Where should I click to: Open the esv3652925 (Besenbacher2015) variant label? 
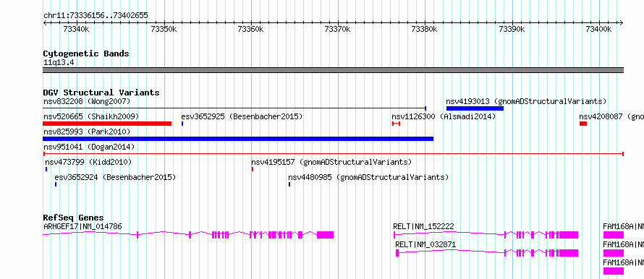coord(242,116)
